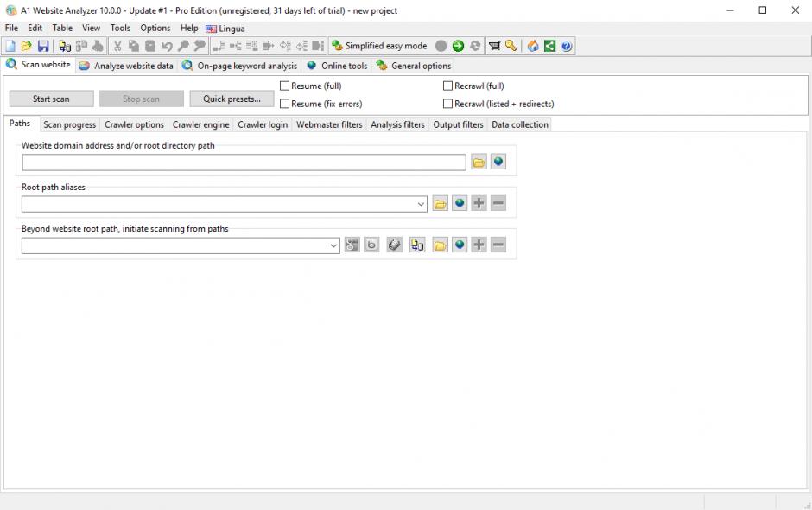
Task: Check Recrawl (listed + redirects) option
Action: tap(448, 104)
